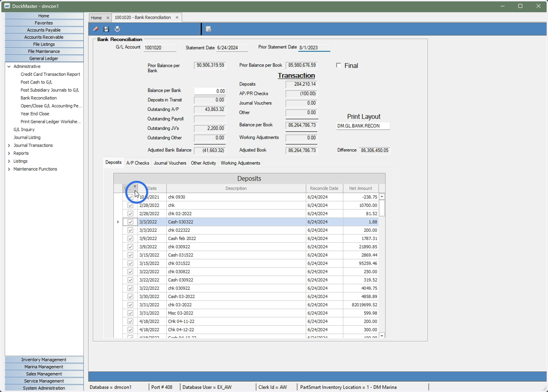The image size is (548, 392).
Task: Switch to the Home tab
Action: [x=96, y=18]
